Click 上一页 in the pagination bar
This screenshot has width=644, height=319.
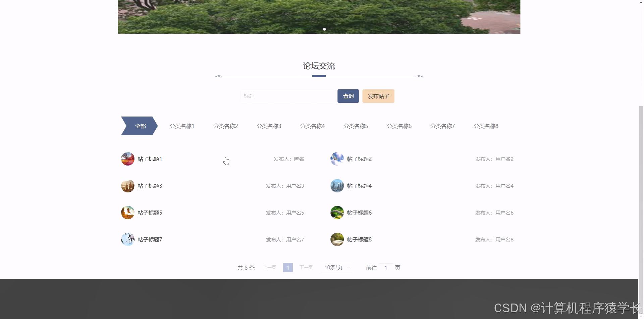click(x=269, y=267)
